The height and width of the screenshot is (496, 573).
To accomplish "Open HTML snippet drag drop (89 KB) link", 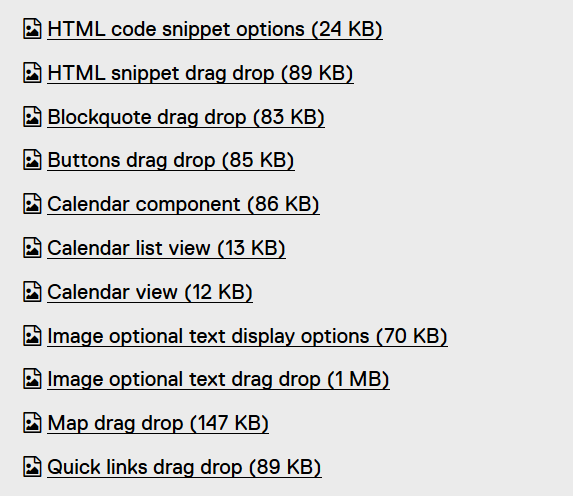I will pos(200,73).
